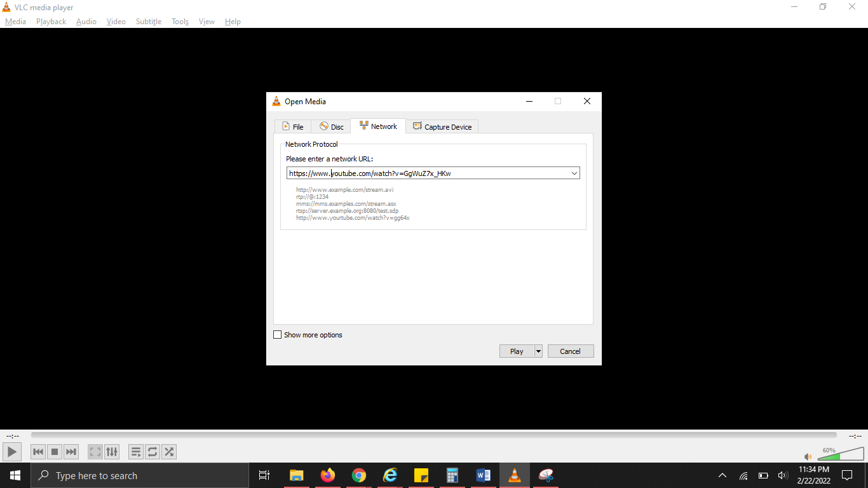Viewport: 868px width, 488px height.
Task: Enable Show more options checkbox
Action: [277, 335]
